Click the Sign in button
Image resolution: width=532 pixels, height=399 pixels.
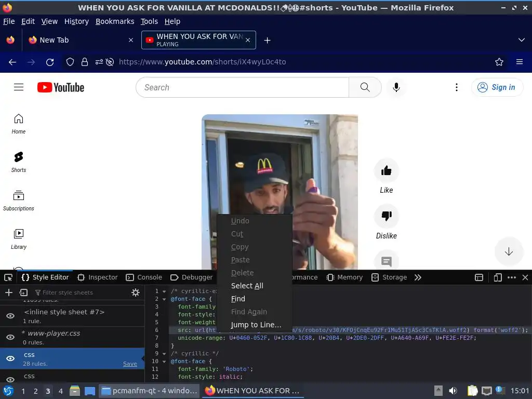click(x=497, y=87)
